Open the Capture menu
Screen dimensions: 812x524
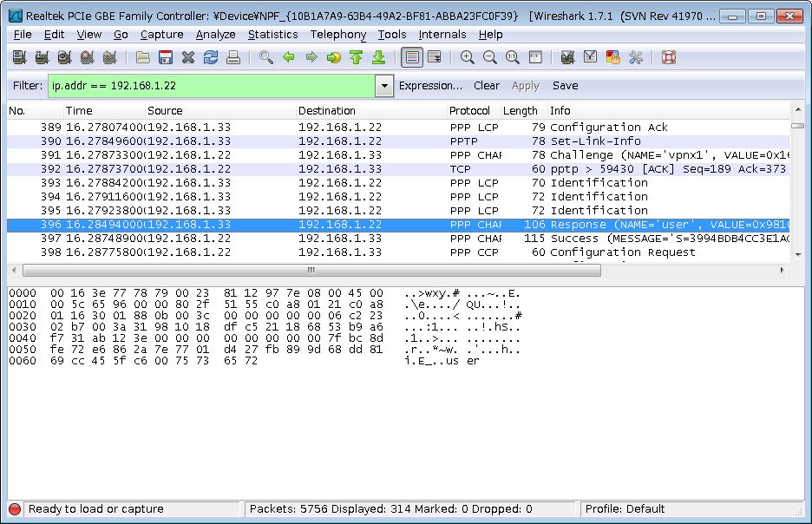point(162,35)
